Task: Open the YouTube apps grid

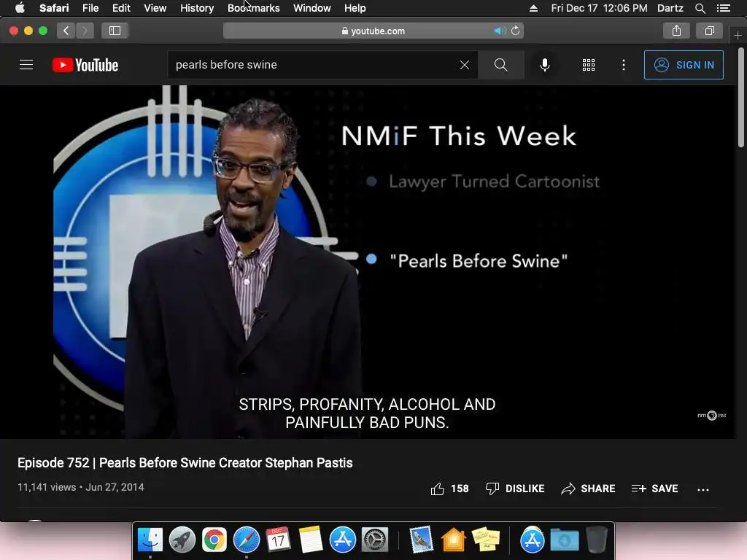Action: point(589,65)
